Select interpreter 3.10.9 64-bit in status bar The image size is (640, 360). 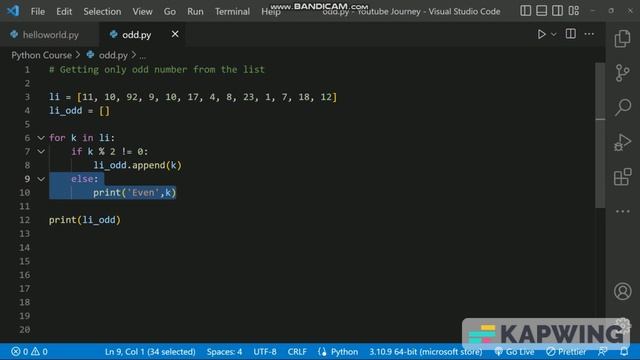[426, 351]
